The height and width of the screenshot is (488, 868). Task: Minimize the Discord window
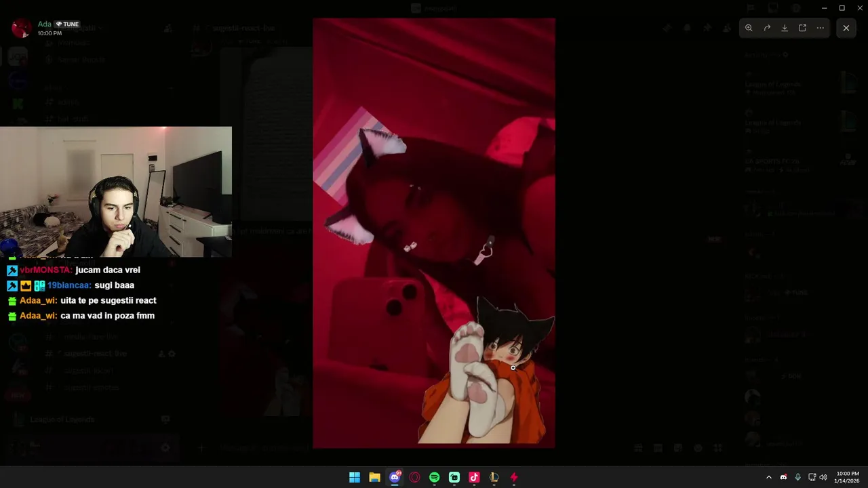click(x=824, y=8)
